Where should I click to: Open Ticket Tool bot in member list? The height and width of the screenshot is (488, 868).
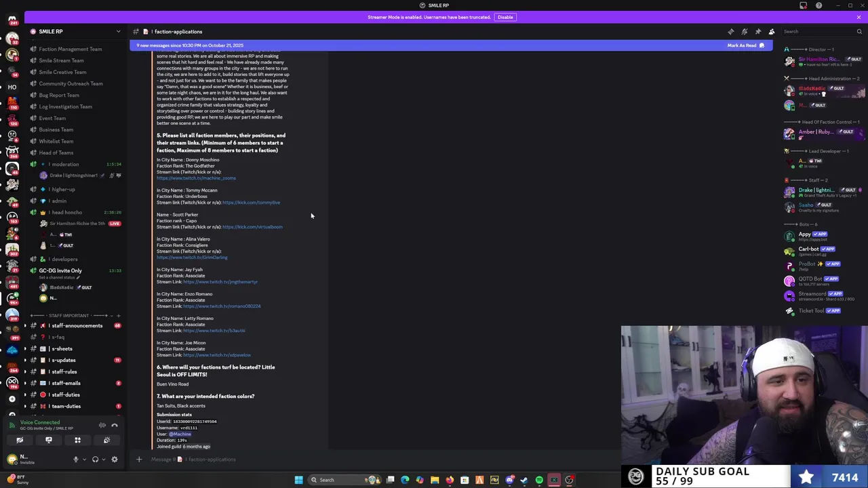(x=824, y=311)
